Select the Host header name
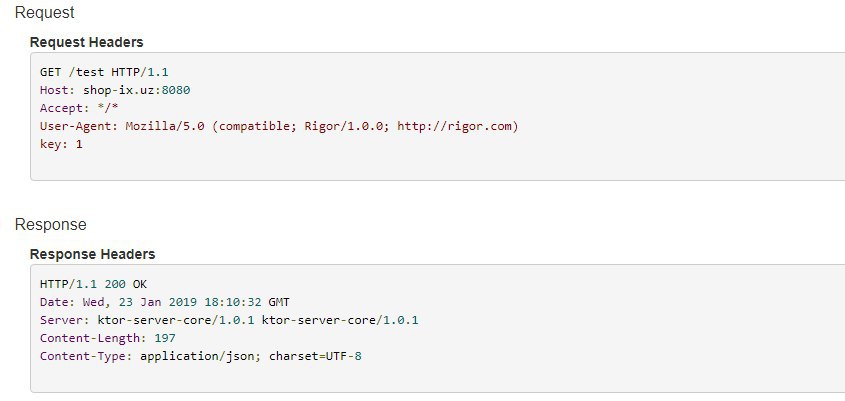 55,90
